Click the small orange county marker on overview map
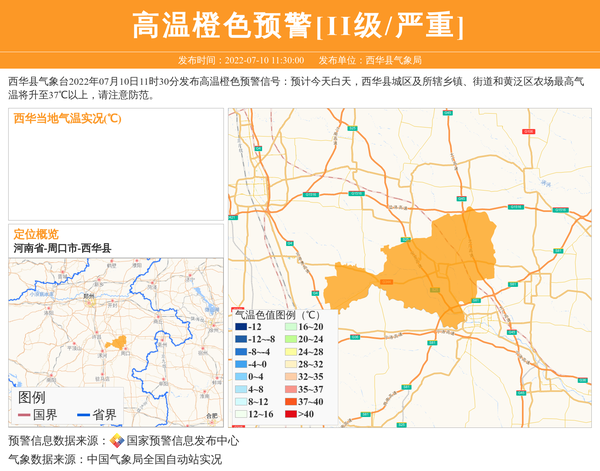Image resolution: width=600 pixels, height=471 pixels. 117,344
